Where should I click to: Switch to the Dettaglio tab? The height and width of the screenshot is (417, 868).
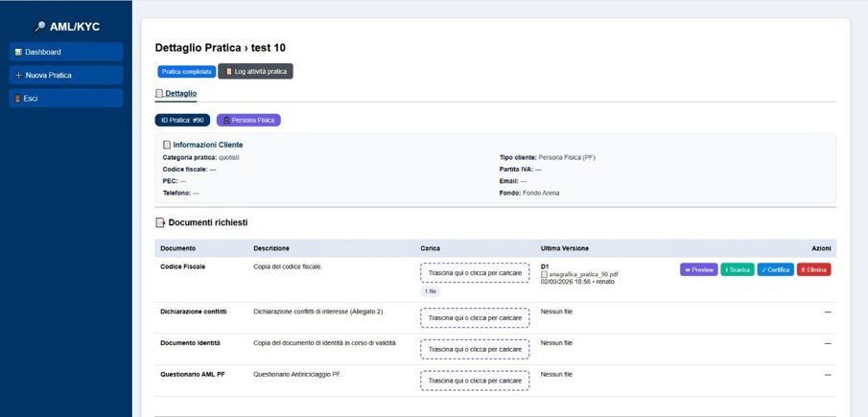tap(176, 94)
